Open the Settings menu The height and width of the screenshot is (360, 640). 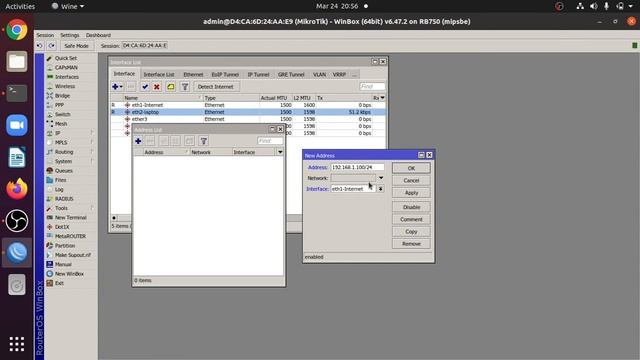70,36
